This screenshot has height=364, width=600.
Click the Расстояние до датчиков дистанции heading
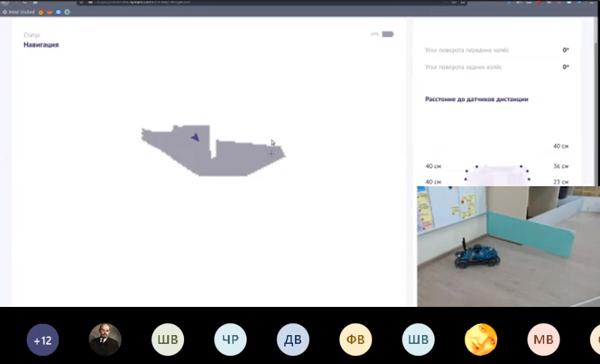tap(476, 99)
